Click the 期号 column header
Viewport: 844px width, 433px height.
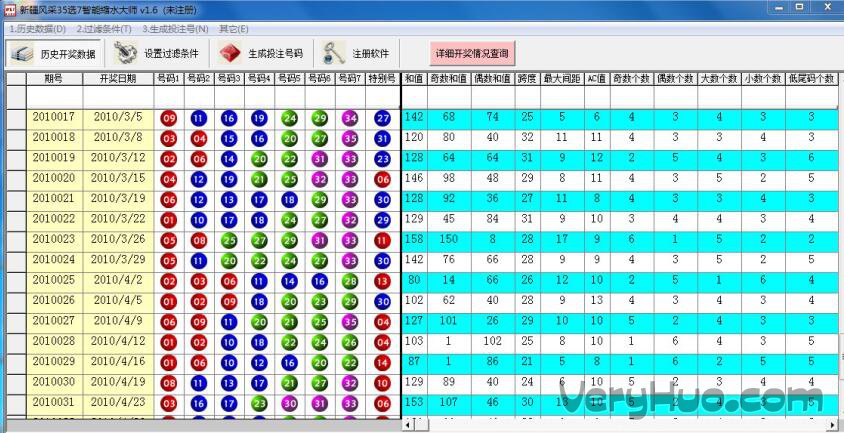(x=54, y=79)
